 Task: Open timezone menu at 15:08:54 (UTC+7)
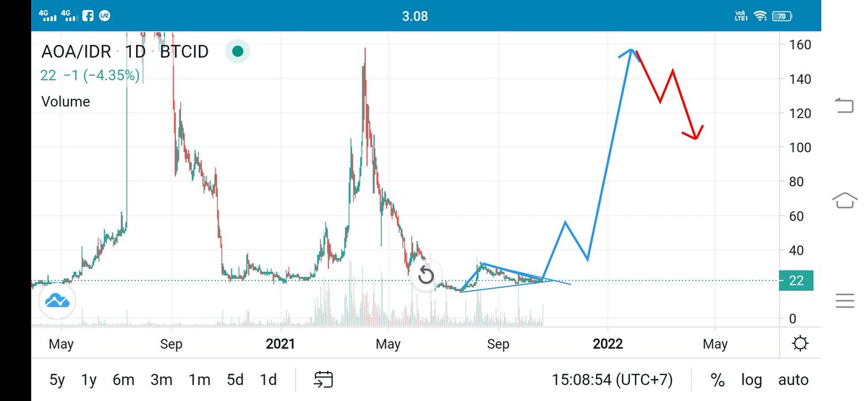(614, 379)
